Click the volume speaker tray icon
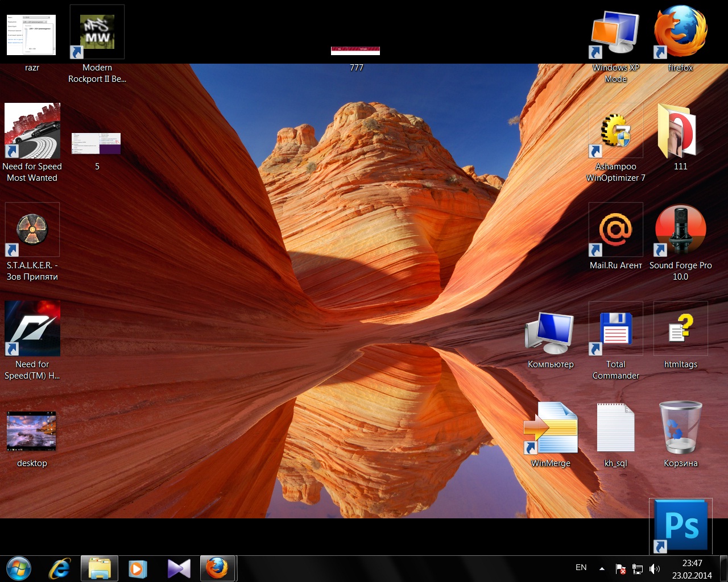This screenshot has height=582, width=728. tap(655, 569)
